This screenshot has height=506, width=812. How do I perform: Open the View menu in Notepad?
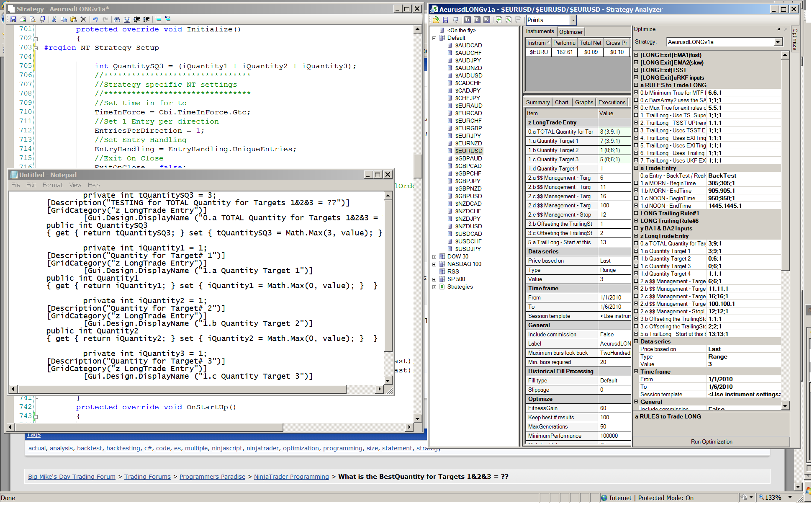75,185
